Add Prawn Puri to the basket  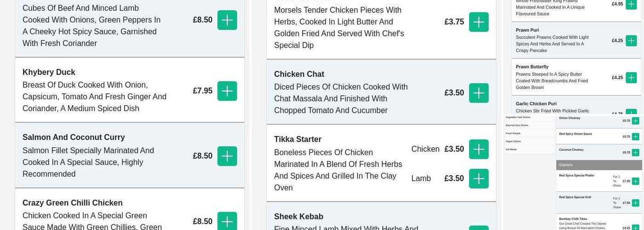[x=631, y=40]
